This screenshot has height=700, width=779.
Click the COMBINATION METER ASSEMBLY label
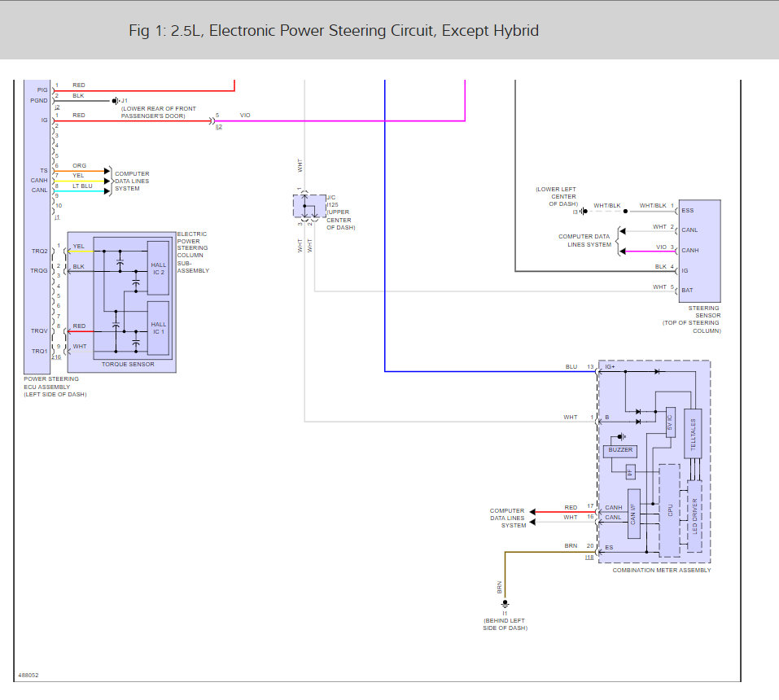tap(661, 571)
